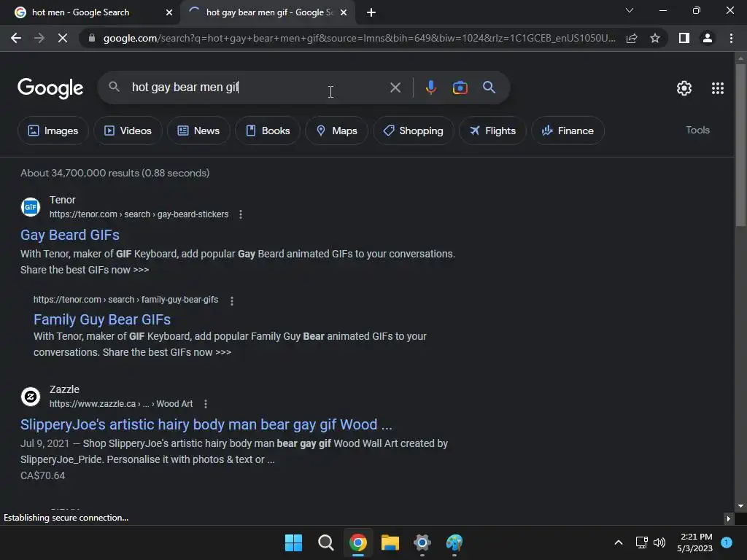Open the SlipperyJoe's Wood Art result
Image resolution: width=747 pixels, height=560 pixels.
pos(206,424)
